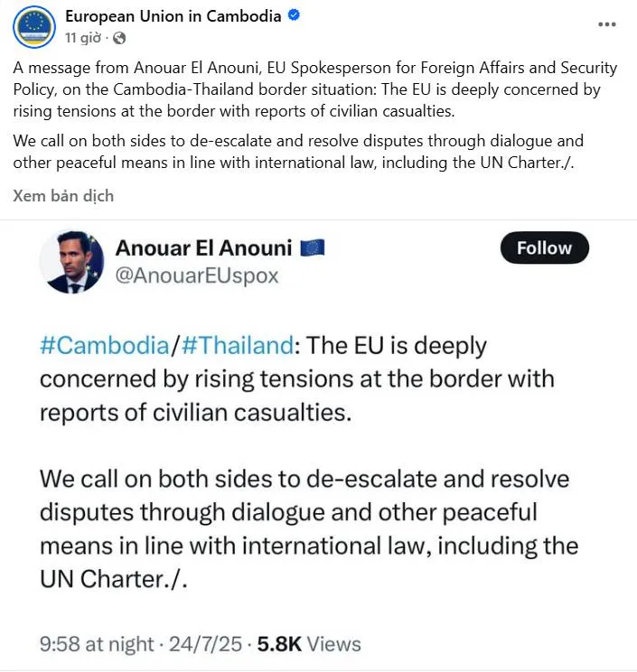The height and width of the screenshot is (672, 637).
Task: Click the 9:58 at night tweet time
Action: click(97, 644)
